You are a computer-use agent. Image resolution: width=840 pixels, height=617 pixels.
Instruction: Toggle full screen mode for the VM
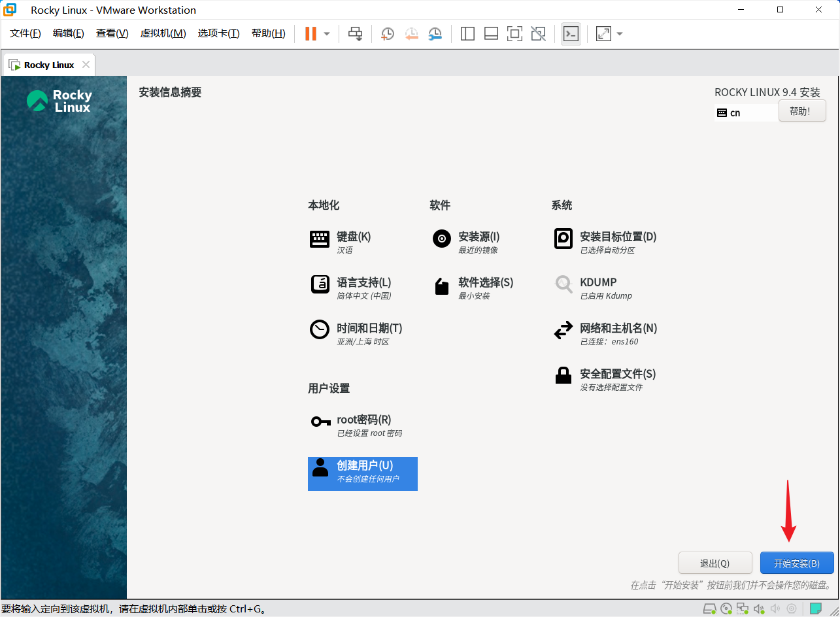click(x=514, y=33)
